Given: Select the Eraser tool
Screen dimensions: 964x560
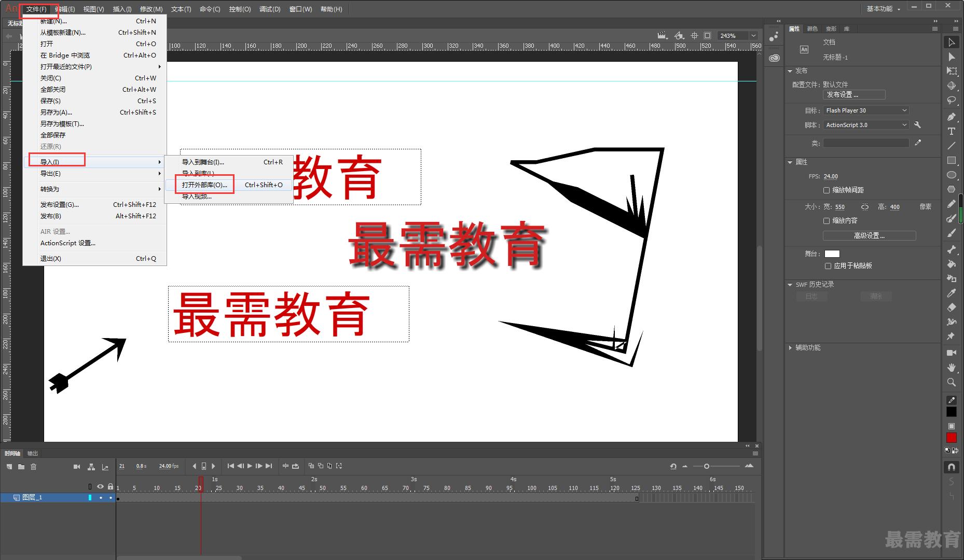Looking at the screenshot, I should point(952,307).
